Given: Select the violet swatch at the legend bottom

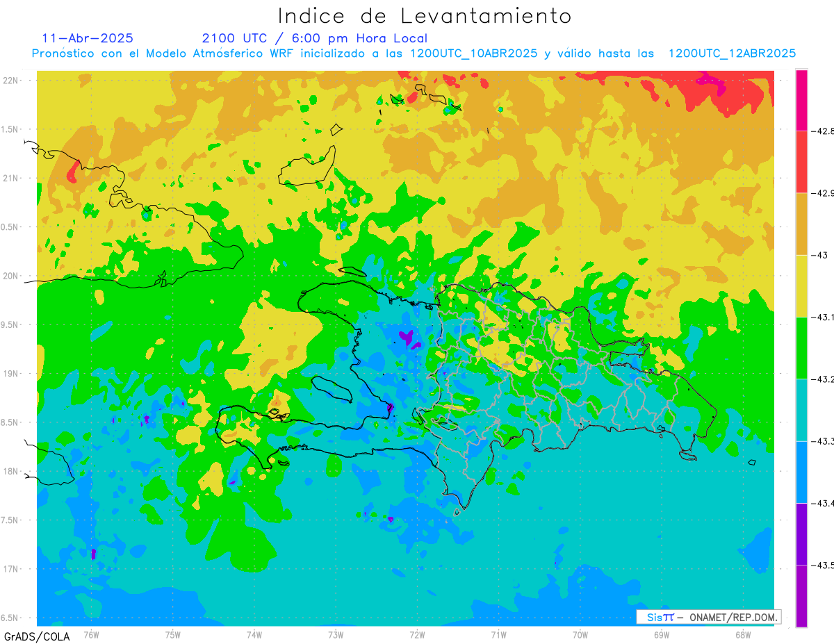Looking at the screenshot, I should click(x=801, y=596).
